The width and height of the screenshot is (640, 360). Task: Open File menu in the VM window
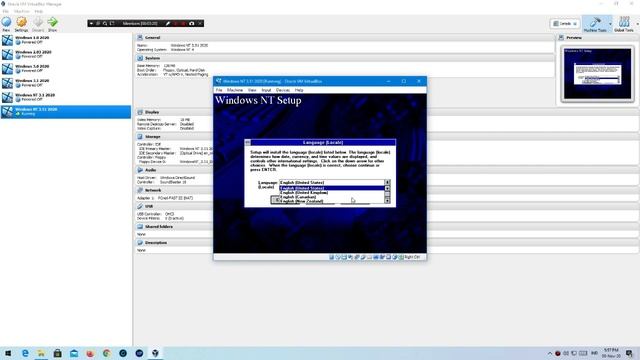tap(219, 90)
